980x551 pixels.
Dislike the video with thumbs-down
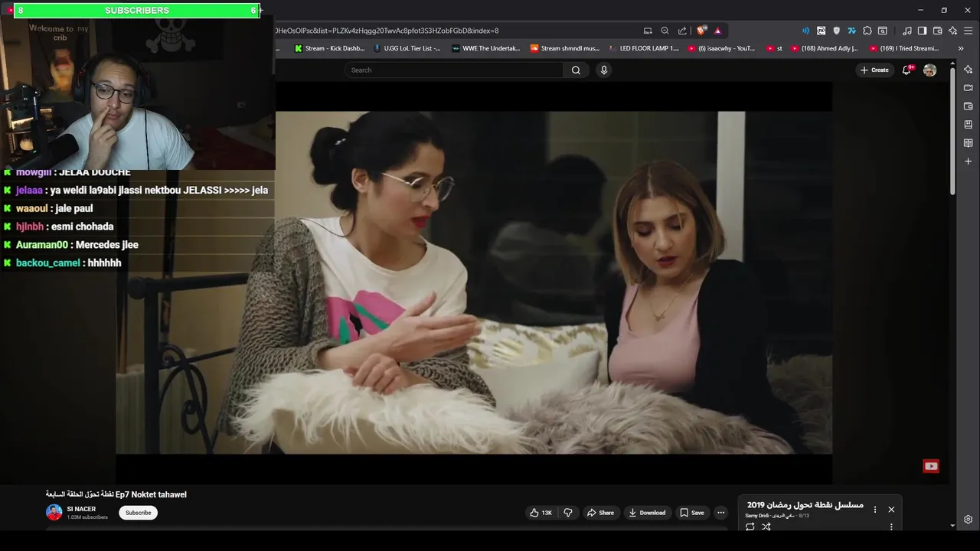click(568, 513)
